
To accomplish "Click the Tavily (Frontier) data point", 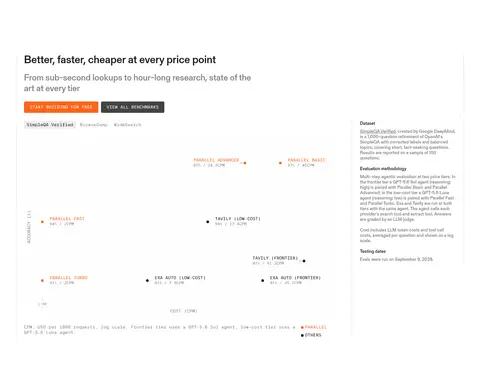I will coord(304,261).
